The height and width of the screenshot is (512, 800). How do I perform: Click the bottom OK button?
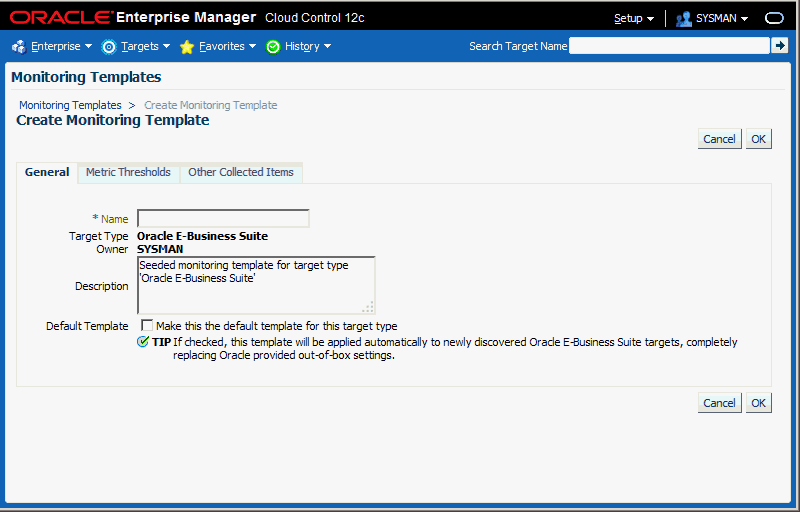759,403
